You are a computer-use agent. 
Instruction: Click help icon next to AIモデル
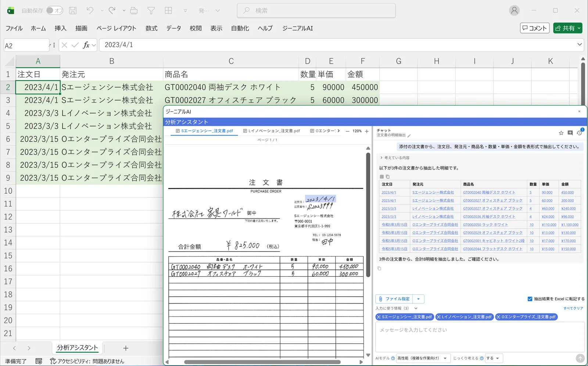pyautogui.click(x=393, y=358)
